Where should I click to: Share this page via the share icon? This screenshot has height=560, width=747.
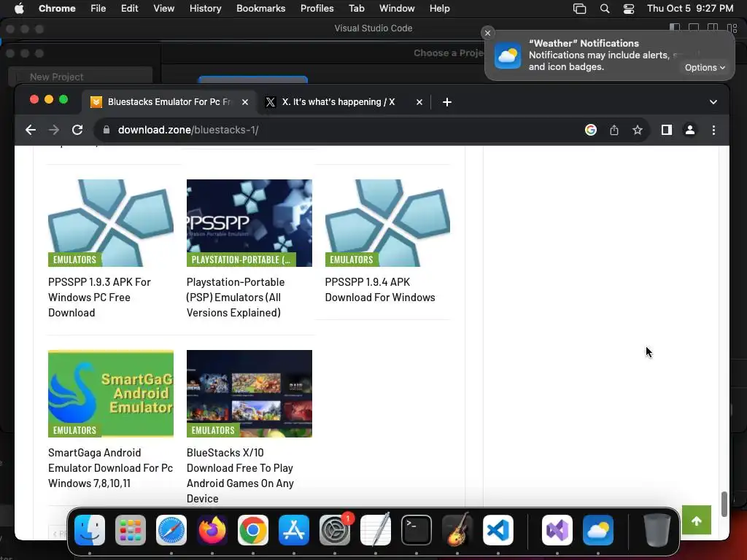click(614, 130)
